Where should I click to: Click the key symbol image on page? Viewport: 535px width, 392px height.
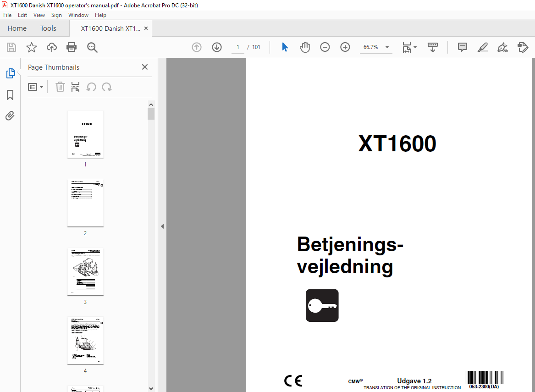tap(322, 305)
